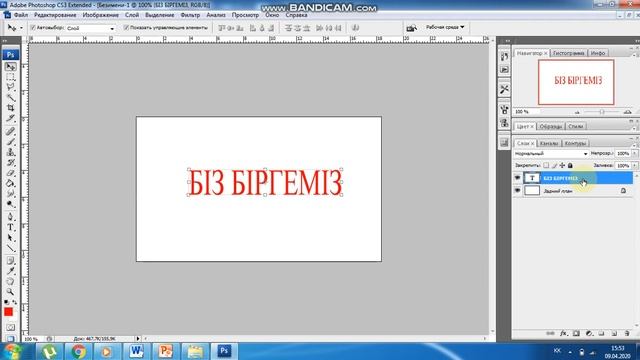
Task: Select the Line shape tool
Action: click(11, 248)
